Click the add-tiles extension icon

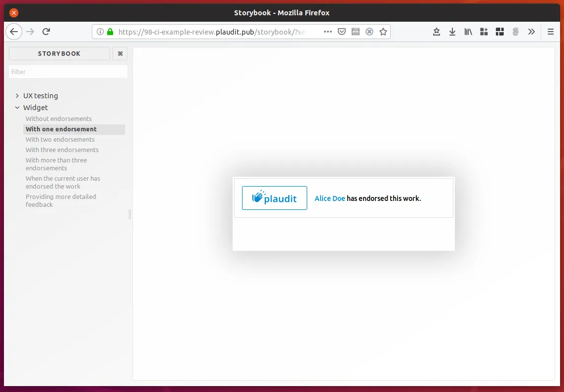coord(484,32)
